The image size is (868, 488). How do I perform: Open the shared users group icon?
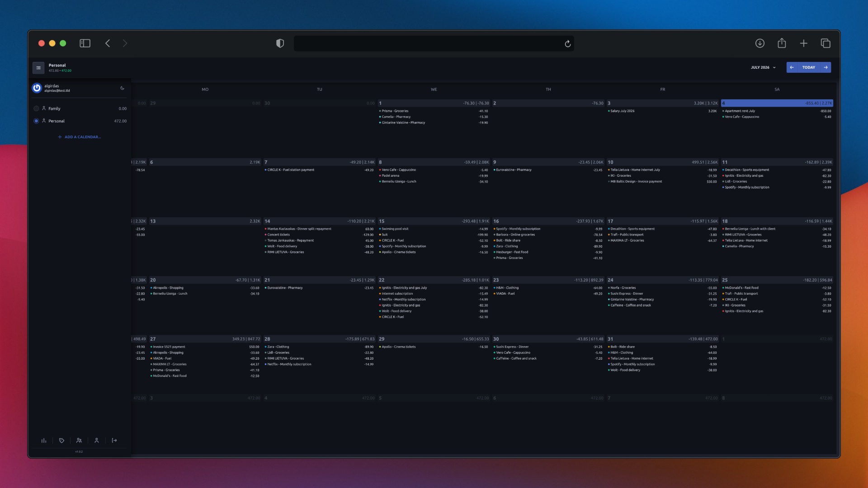coord(79,441)
